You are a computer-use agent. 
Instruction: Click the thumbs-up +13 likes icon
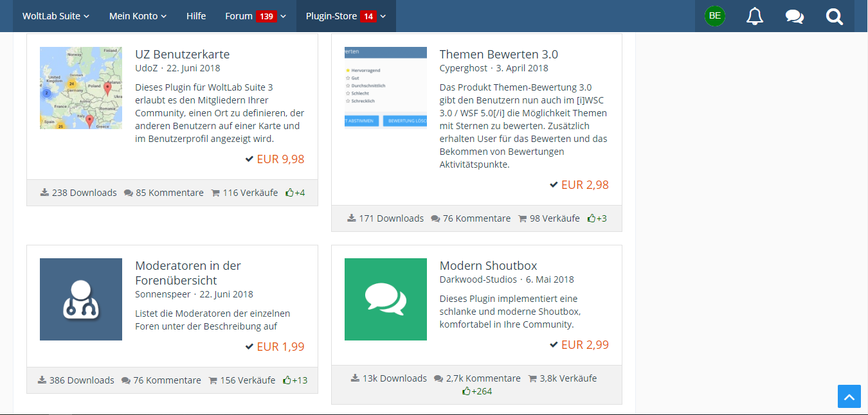[x=295, y=380]
